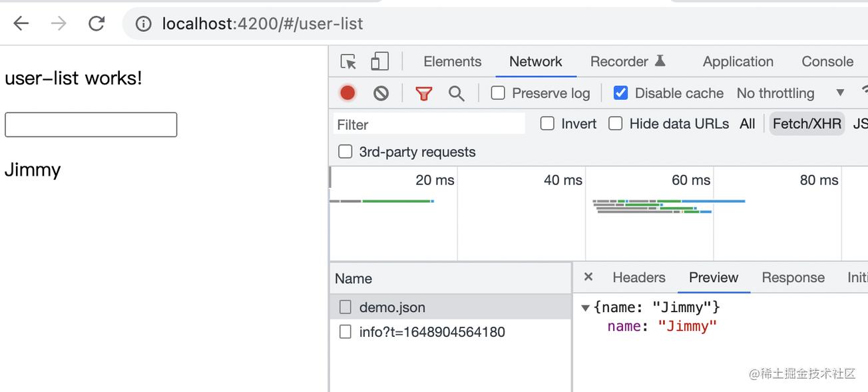Open network search magnifier

(x=456, y=93)
